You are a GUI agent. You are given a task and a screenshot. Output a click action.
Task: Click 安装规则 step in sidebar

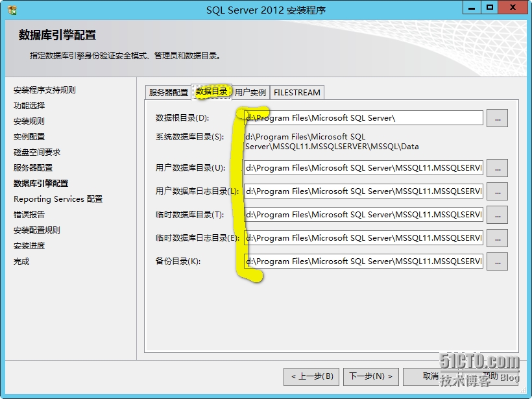[29, 121]
